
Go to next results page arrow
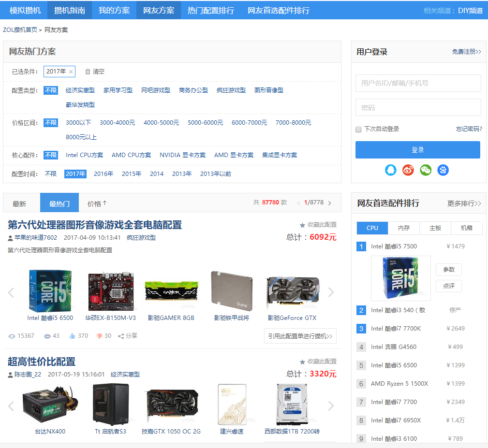click(x=330, y=203)
